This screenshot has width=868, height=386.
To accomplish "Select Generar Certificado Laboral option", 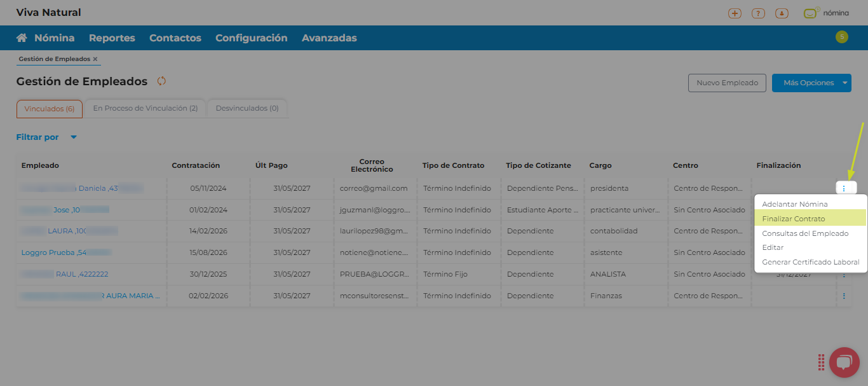I will point(810,262).
